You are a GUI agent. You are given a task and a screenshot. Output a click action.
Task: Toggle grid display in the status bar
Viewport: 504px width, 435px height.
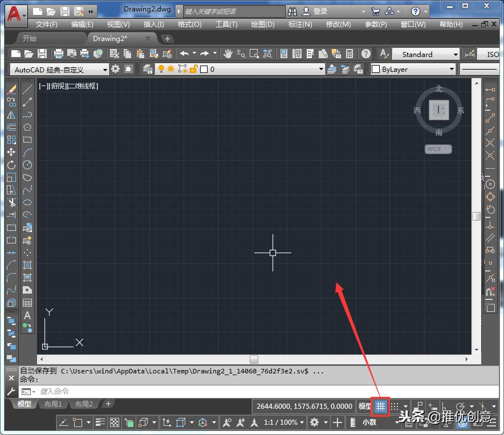(380, 406)
